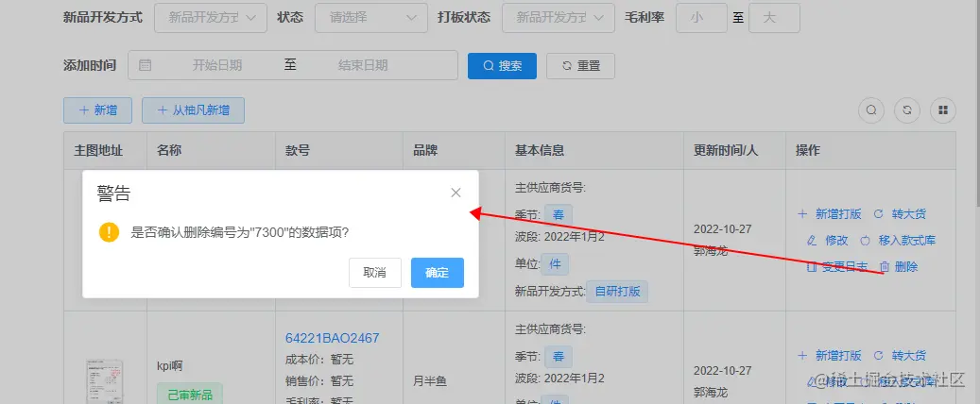Click the 成本价: 暂无 text
The height and width of the screenshot is (404, 980).
(x=319, y=360)
